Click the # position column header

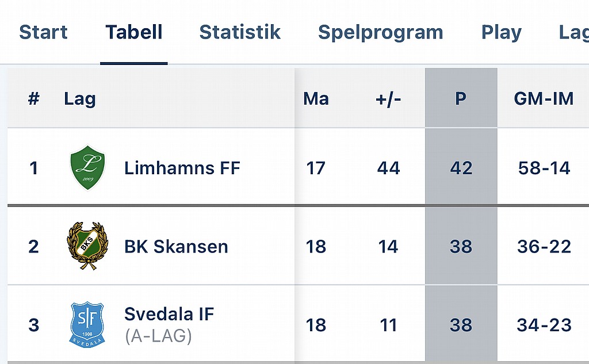click(x=34, y=99)
